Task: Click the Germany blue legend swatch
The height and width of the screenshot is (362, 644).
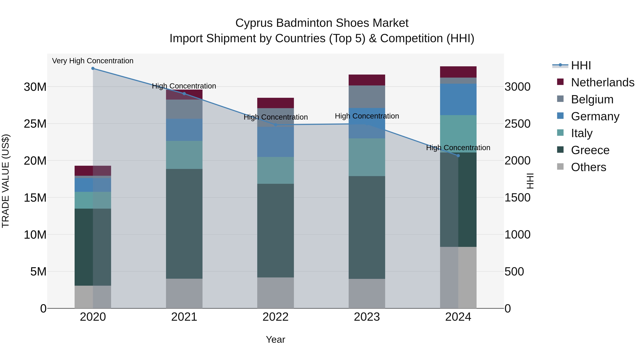Action: point(560,116)
